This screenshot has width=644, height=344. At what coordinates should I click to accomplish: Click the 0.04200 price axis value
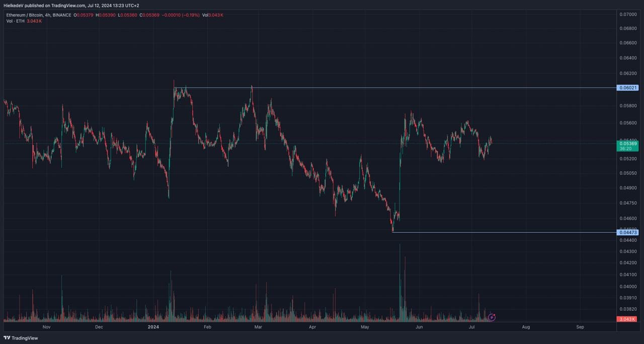(x=628, y=263)
